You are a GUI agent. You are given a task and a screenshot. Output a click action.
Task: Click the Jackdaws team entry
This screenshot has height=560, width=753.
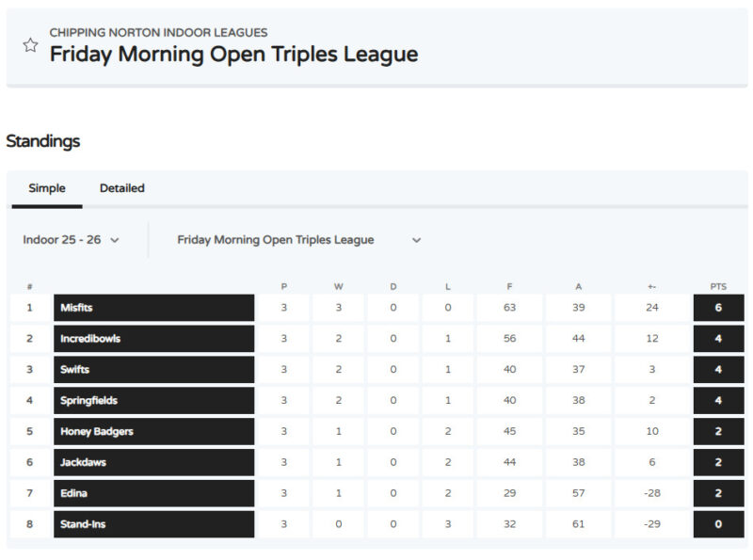tap(85, 463)
